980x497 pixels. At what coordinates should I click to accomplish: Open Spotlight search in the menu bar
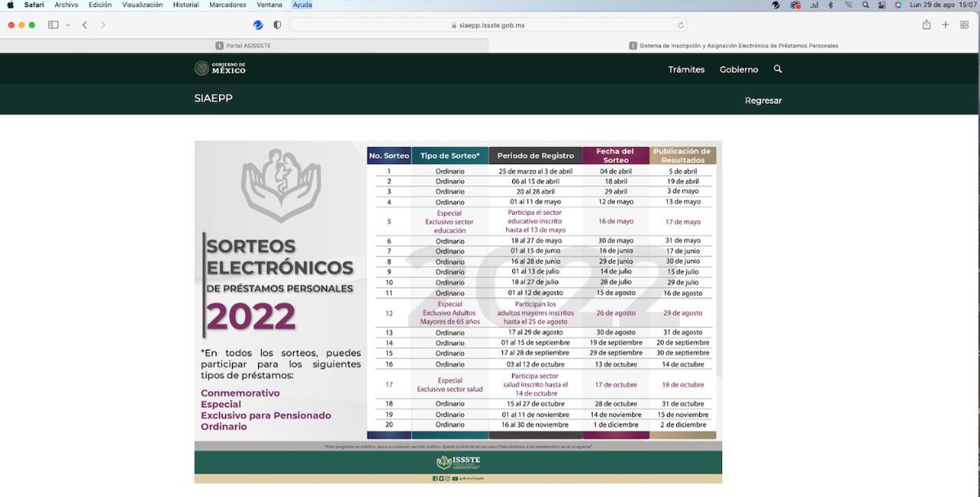pos(865,5)
